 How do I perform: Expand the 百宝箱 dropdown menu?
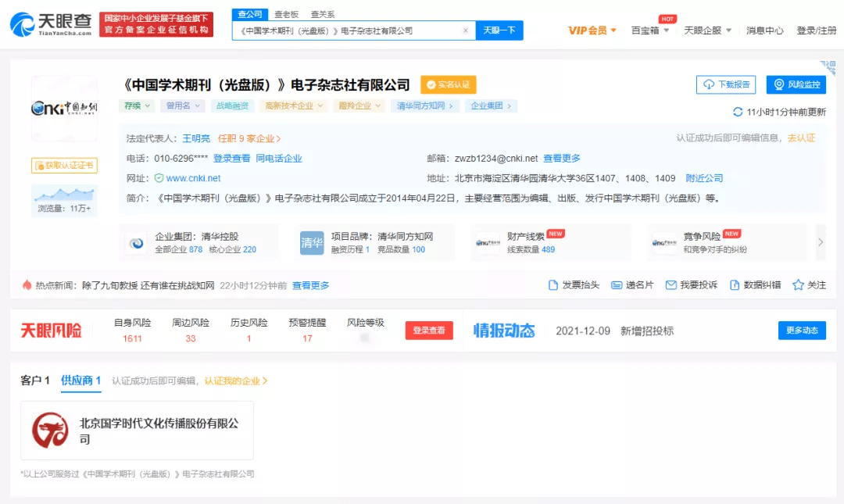tap(649, 30)
